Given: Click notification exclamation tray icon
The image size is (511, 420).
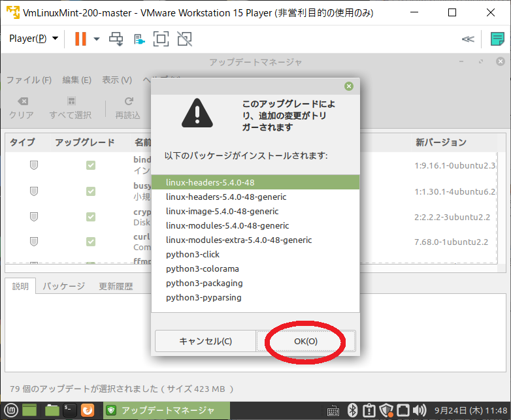Looking at the screenshot, I should click(369, 411).
